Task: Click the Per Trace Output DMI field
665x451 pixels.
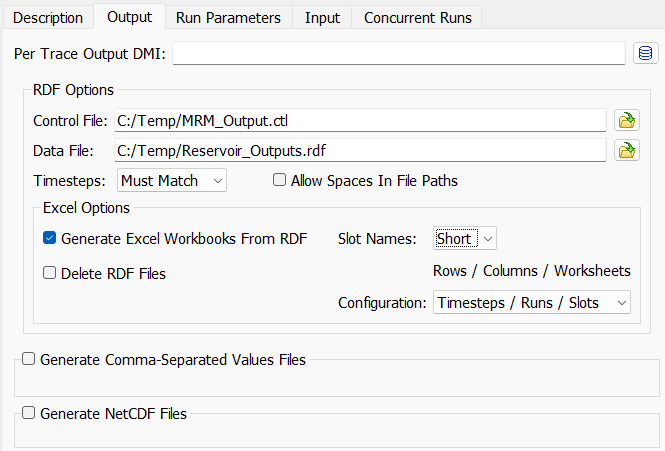Action: 400,53
